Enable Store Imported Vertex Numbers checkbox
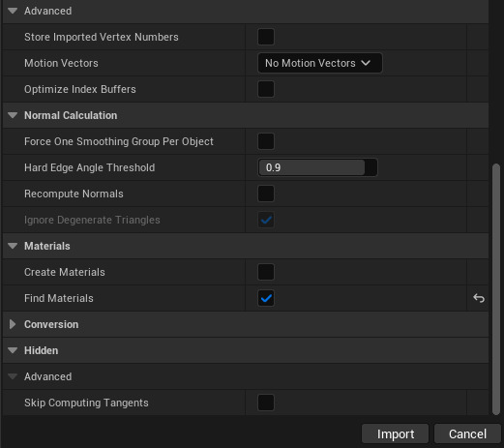This screenshot has height=448, width=504. [x=266, y=37]
